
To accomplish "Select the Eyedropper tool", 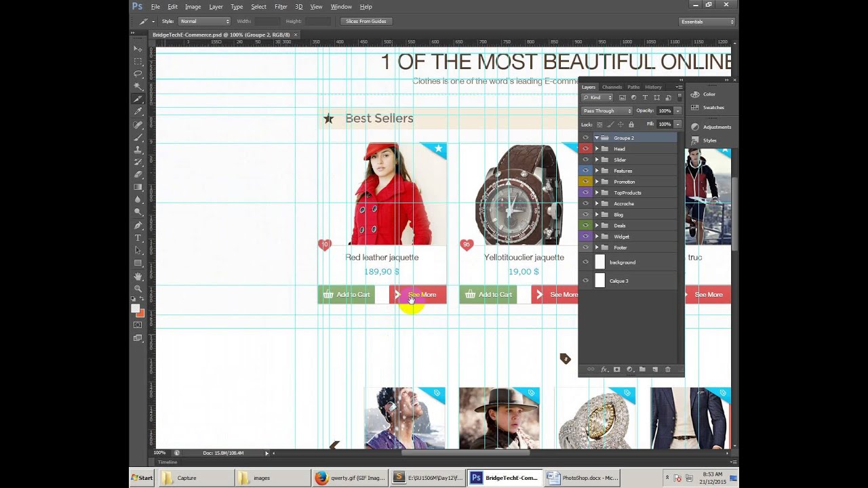I will point(138,112).
